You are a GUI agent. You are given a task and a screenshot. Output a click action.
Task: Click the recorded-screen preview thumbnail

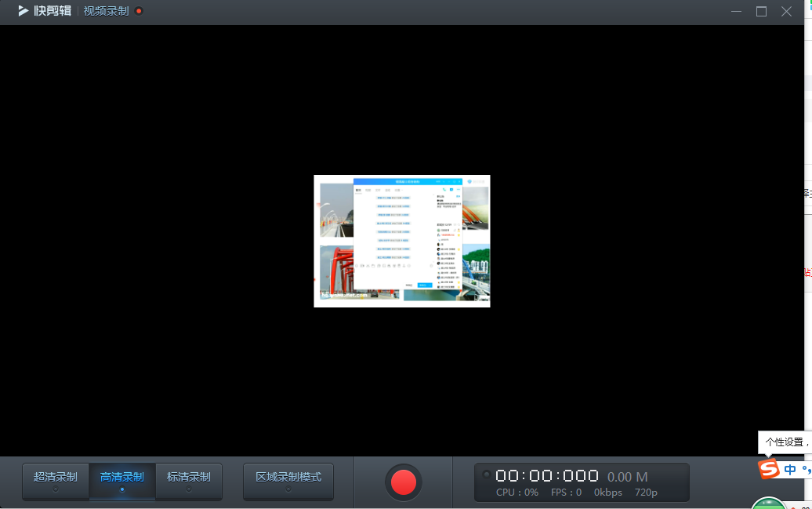pos(402,241)
